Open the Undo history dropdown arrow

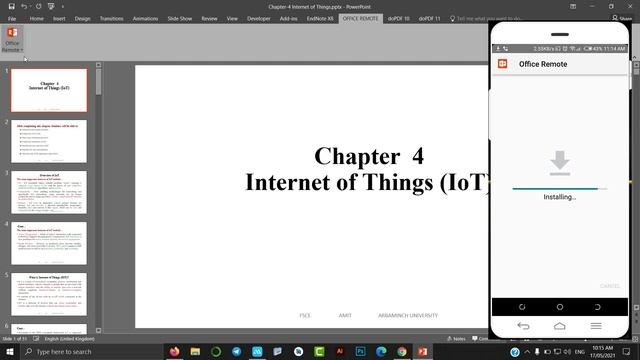click(x=30, y=7)
